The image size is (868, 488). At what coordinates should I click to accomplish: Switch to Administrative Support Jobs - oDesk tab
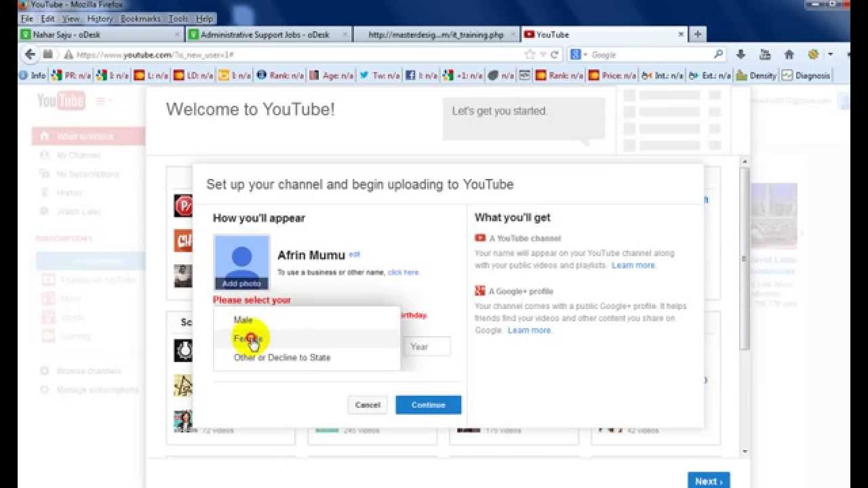pos(269,35)
